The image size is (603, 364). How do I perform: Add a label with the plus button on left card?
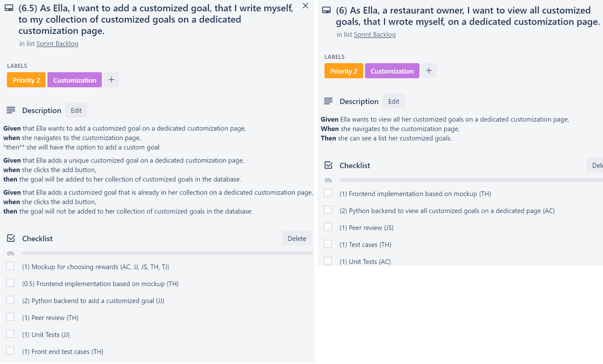pos(111,80)
